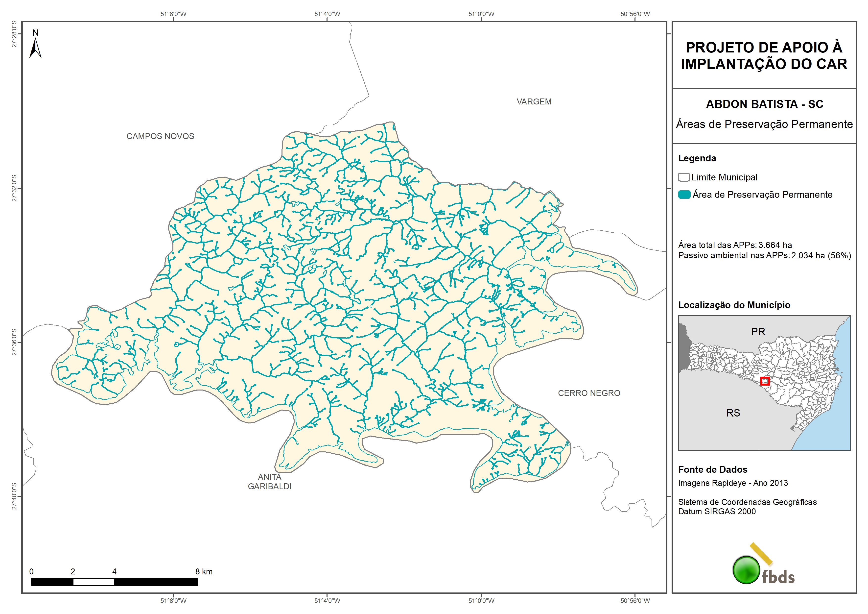This screenshot has width=868, height=614.
Task: Click the CAMPOS NOVOS map label
Action: (160, 136)
